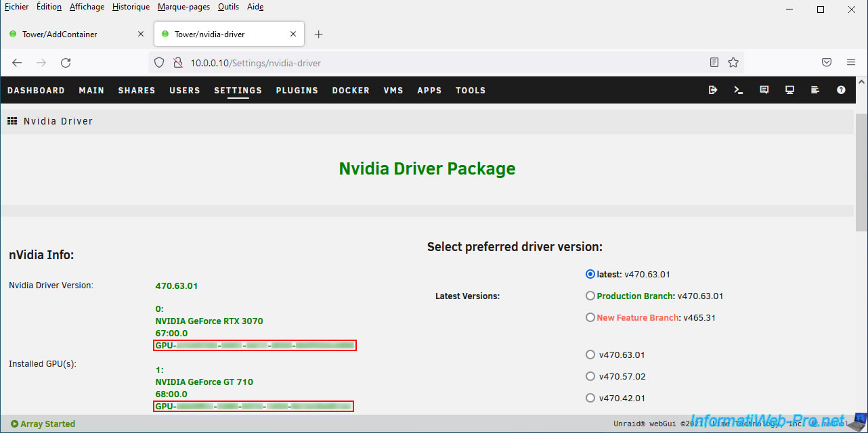Open a new browser tab
This screenshot has width=868, height=433.
[319, 35]
